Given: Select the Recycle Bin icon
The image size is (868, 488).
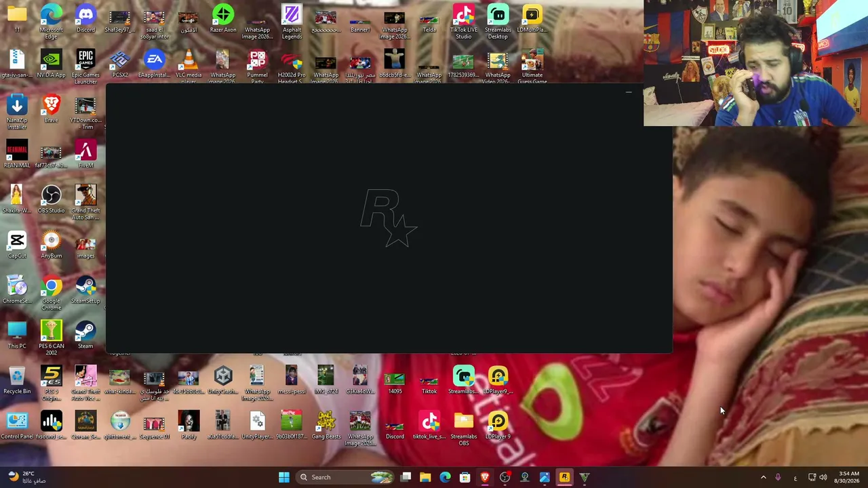Looking at the screenshot, I should [x=17, y=380].
